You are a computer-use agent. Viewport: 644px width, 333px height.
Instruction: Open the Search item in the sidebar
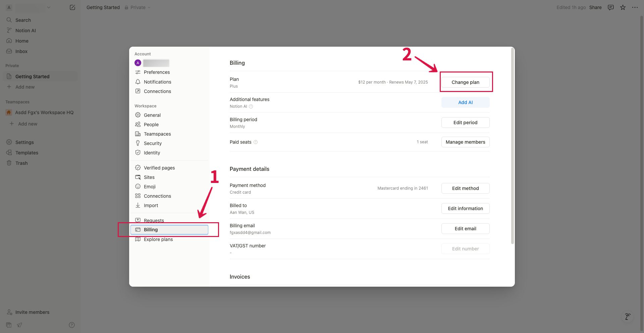(x=40, y=20)
